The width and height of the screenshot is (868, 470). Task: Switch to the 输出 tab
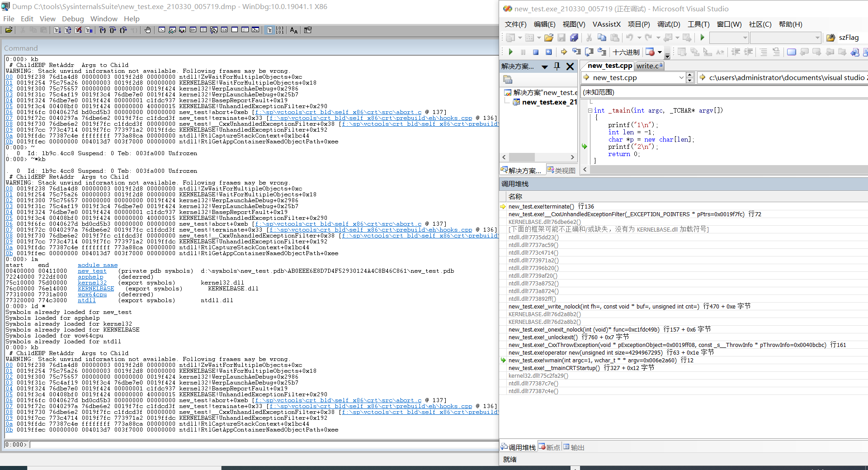574,447
